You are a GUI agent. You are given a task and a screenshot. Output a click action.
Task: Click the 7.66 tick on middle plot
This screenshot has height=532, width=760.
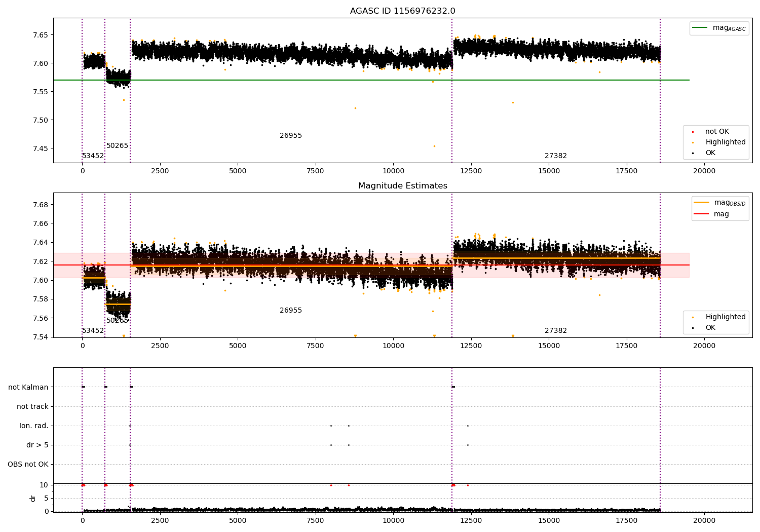click(41, 223)
